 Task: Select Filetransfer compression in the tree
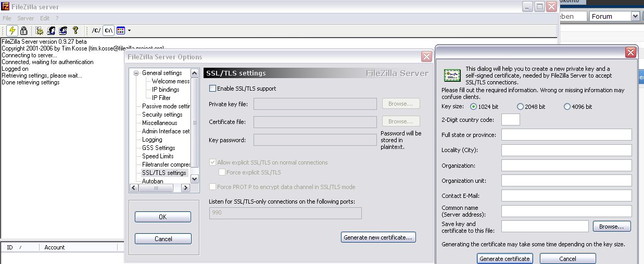[x=166, y=165]
